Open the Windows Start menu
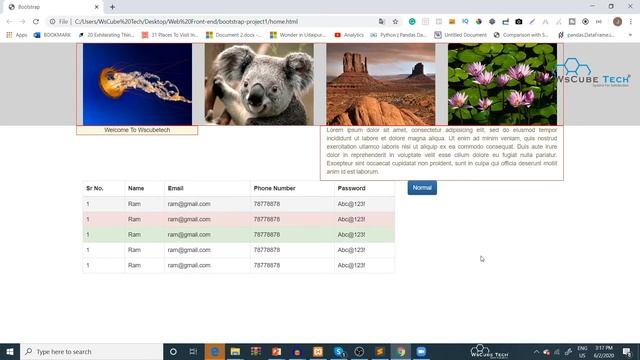 pyautogui.click(x=10, y=351)
